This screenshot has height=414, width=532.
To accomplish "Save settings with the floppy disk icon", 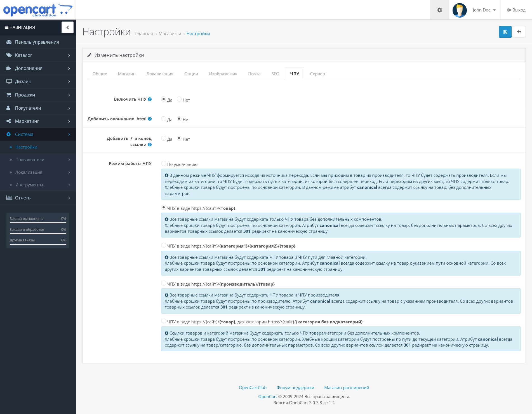I will pos(505,32).
